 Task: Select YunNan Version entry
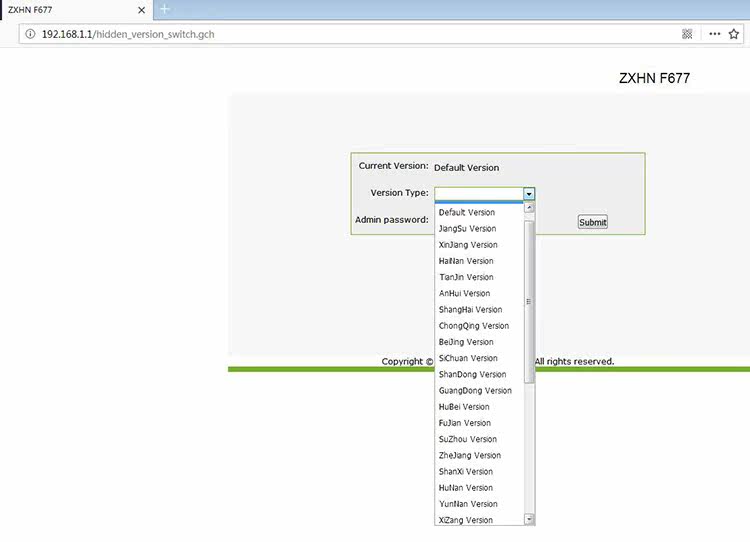pos(479,505)
